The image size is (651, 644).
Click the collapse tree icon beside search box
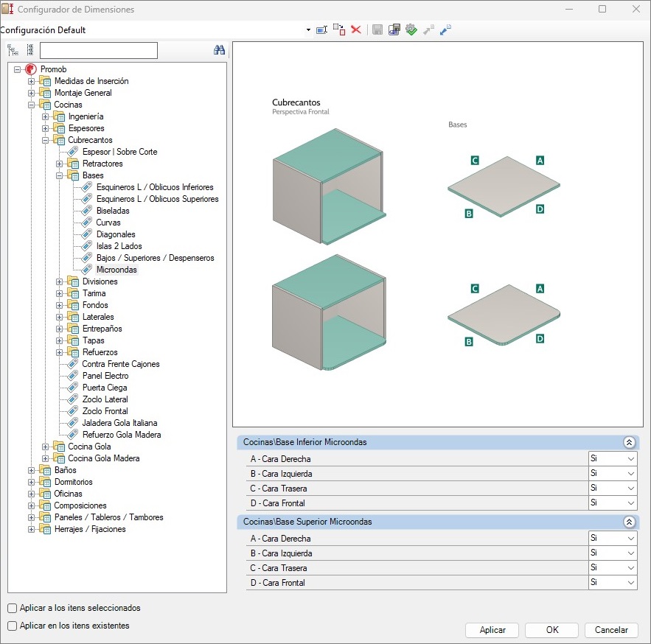coord(29,50)
